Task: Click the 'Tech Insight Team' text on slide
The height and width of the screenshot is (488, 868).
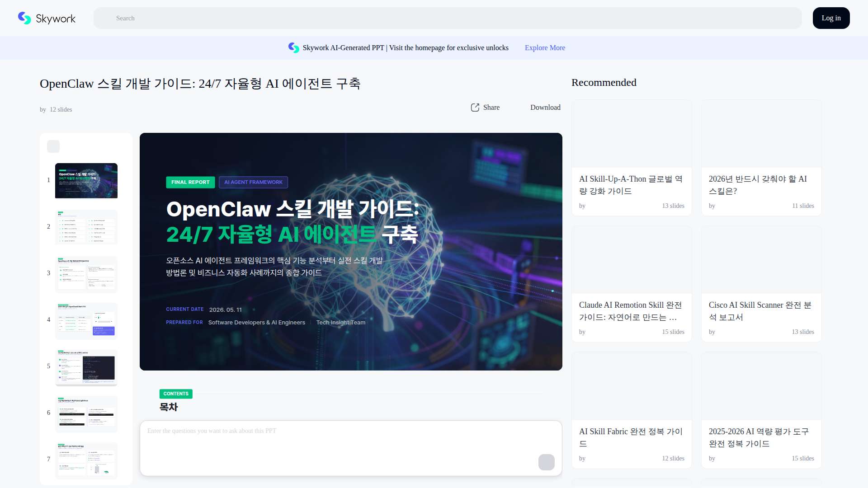Action: (x=341, y=323)
